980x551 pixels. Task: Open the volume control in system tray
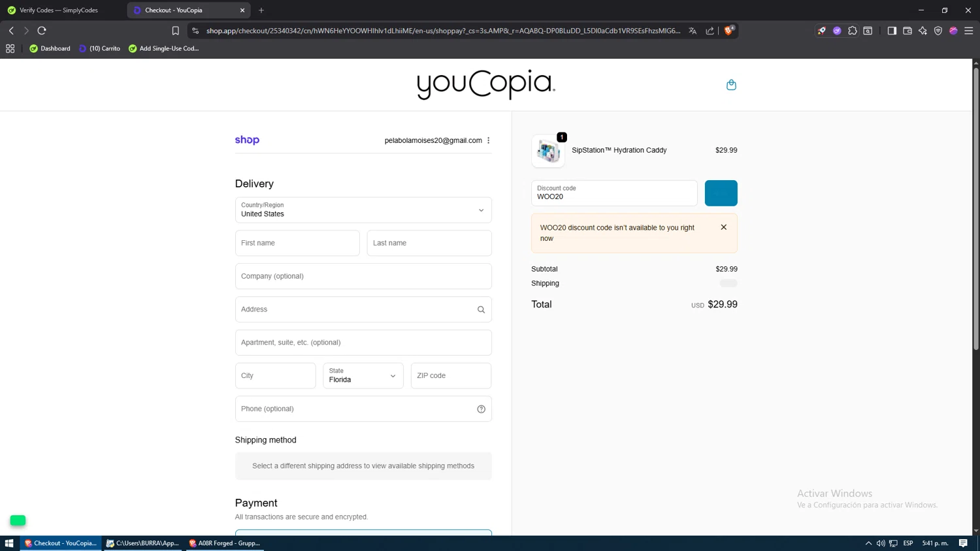pyautogui.click(x=881, y=543)
